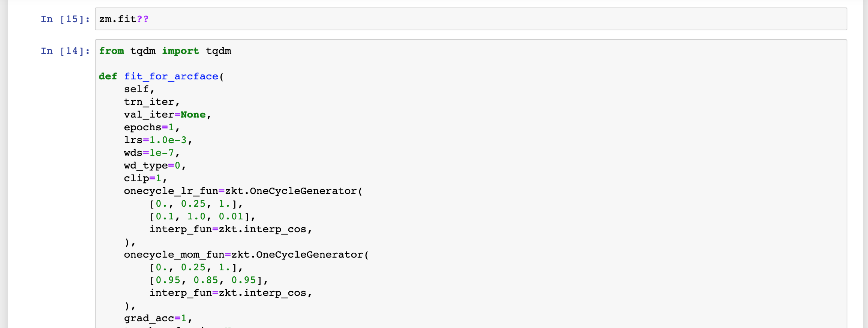Screen dimensions: 868x328
Task: Click onecycle_mom_fun argument name
Action: (x=174, y=255)
